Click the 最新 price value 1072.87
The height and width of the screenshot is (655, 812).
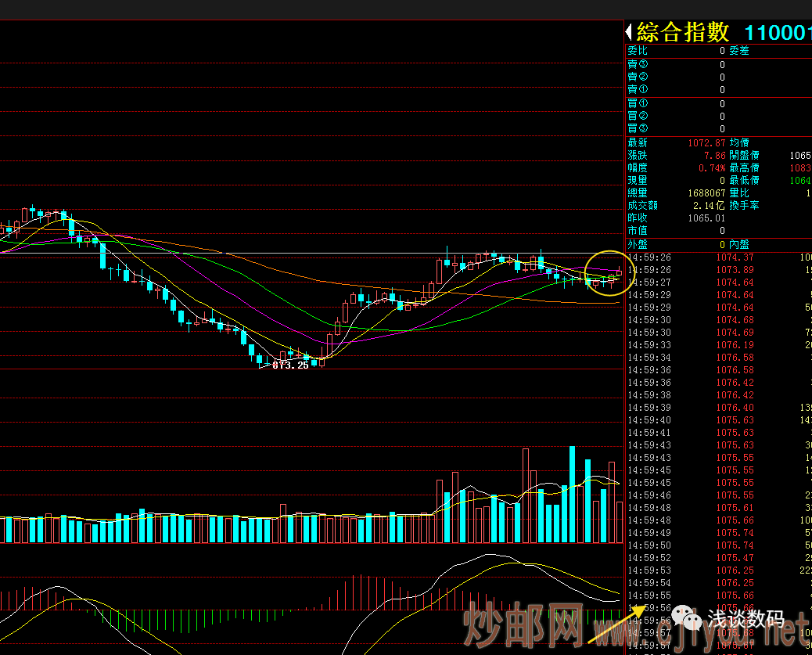tap(707, 143)
